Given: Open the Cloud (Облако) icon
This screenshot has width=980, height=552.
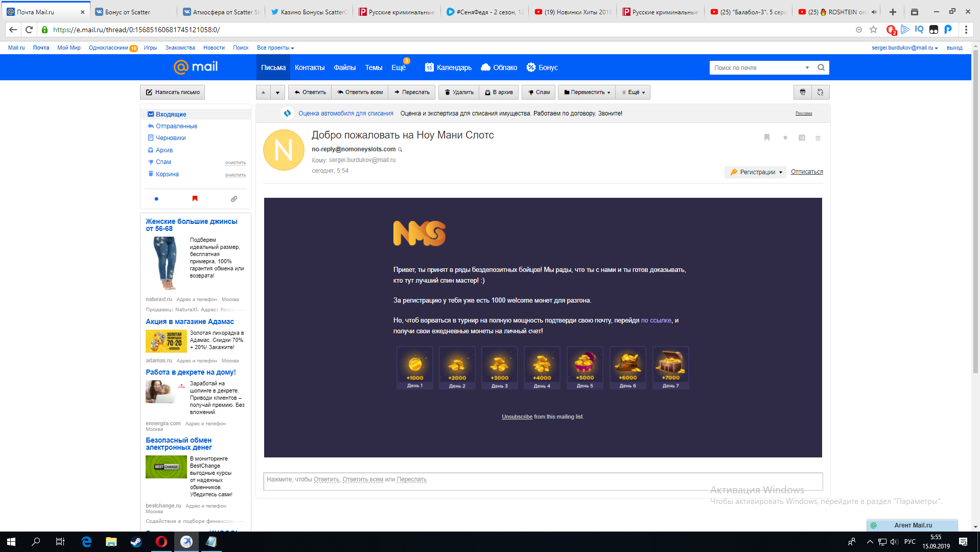Looking at the screenshot, I should coord(485,67).
